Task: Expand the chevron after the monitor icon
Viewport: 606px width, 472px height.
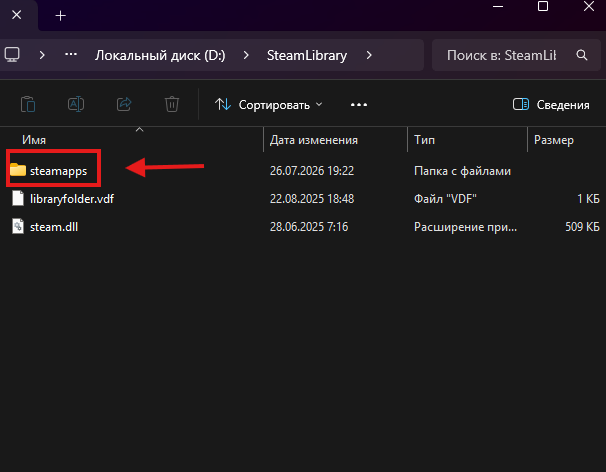Action: click(42, 55)
